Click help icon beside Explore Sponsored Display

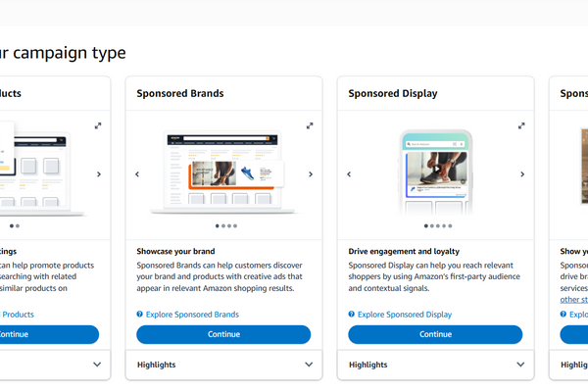[352, 315]
